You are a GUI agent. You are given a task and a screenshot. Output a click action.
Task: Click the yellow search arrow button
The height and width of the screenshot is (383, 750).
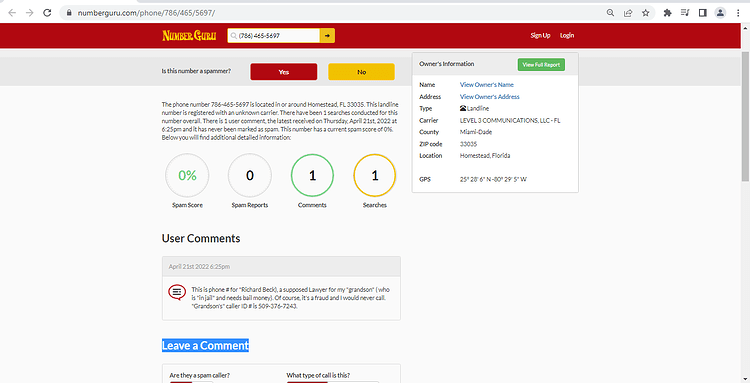coord(328,35)
